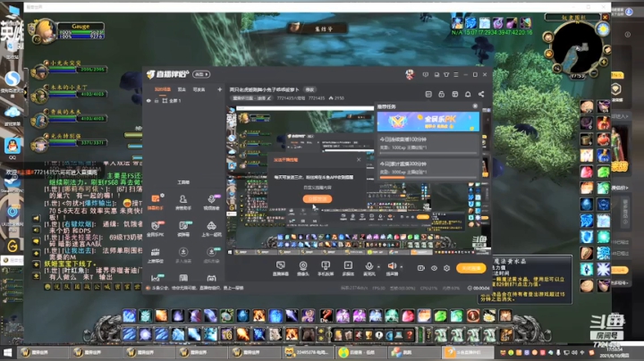The image size is (644, 361).
Task: Click the orange 关闭直播 button
Action: (x=471, y=268)
